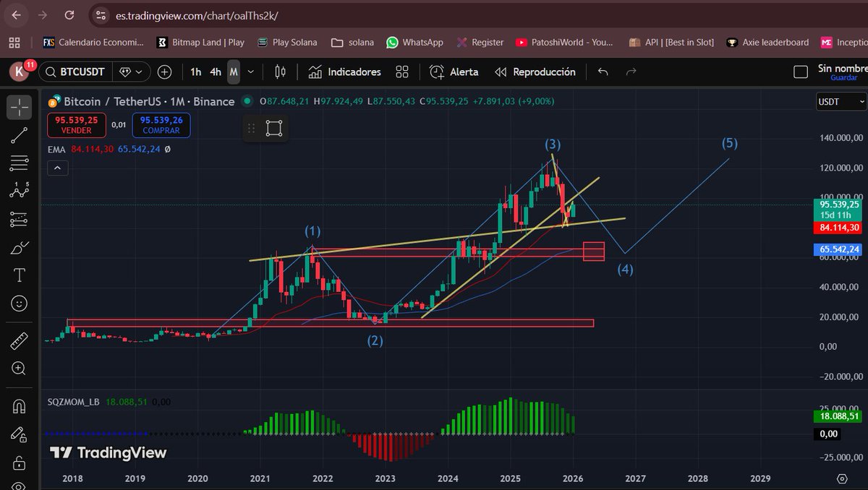Select the trend line drawing tool
Screen dimensions: 868x490
coord(20,135)
